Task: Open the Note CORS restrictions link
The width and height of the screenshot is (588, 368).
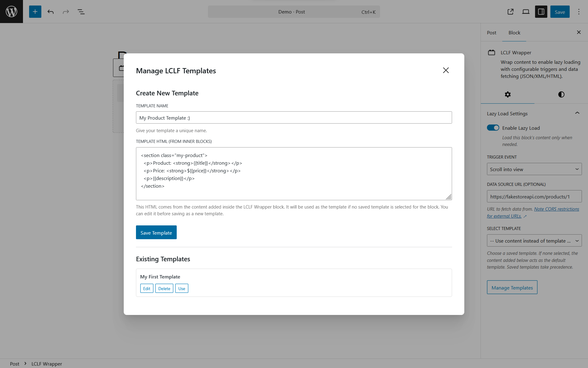Action: point(556,209)
